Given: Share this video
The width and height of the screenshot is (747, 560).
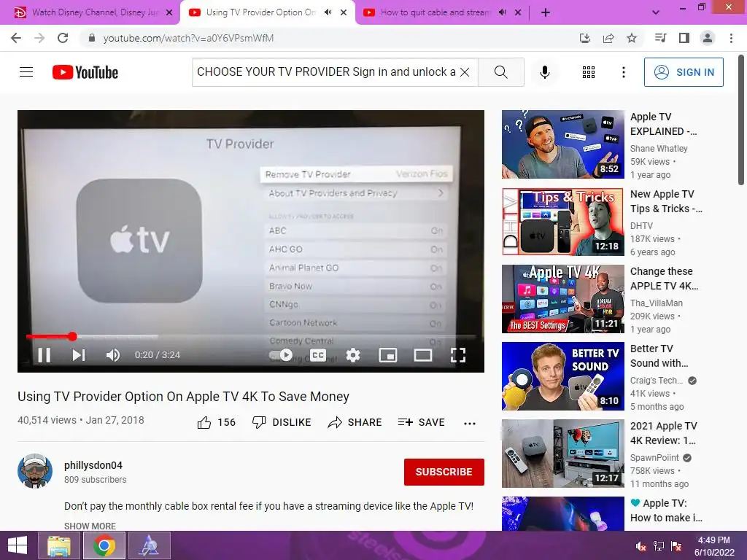Looking at the screenshot, I should coord(355,422).
